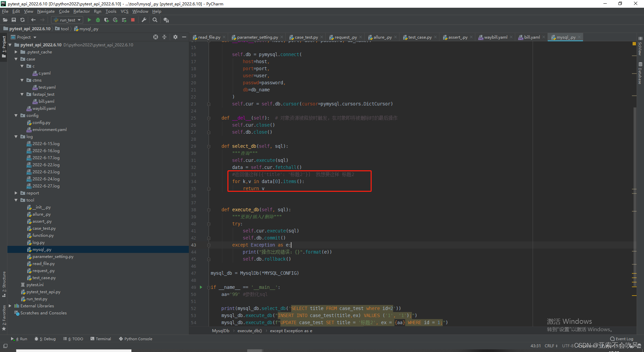Open Search Everywhere magnifier icon
644x352 pixels.
pos(155,20)
